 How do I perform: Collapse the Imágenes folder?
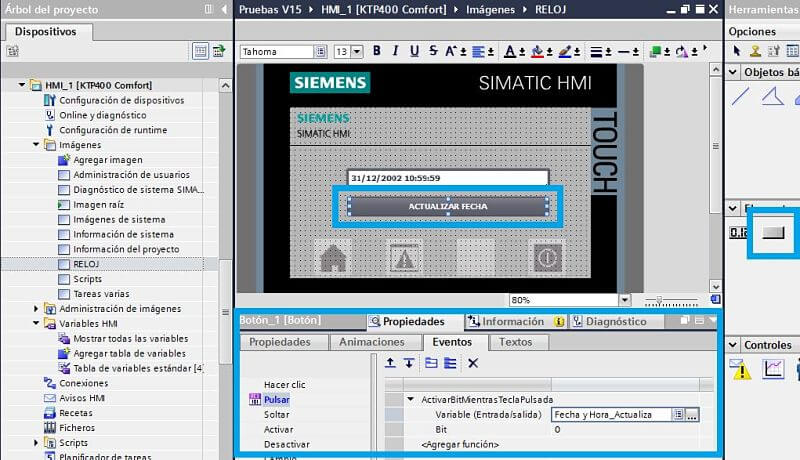click(36, 144)
